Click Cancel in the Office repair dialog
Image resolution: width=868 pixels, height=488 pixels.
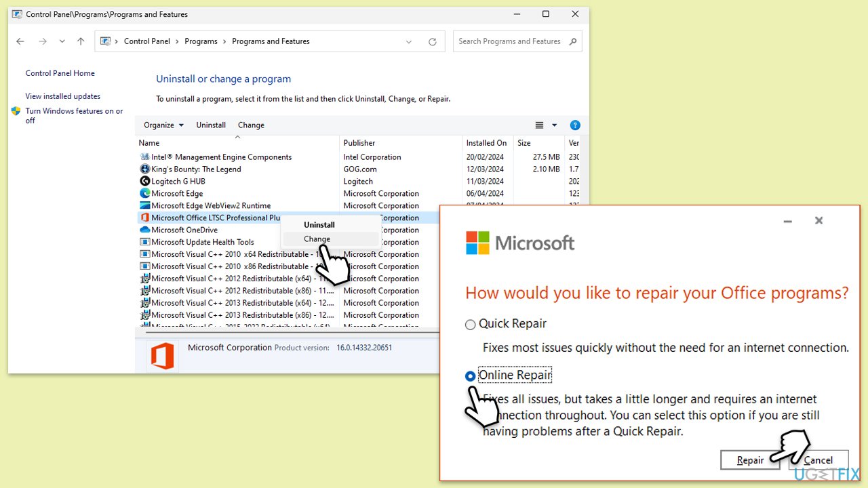[818, 460]
